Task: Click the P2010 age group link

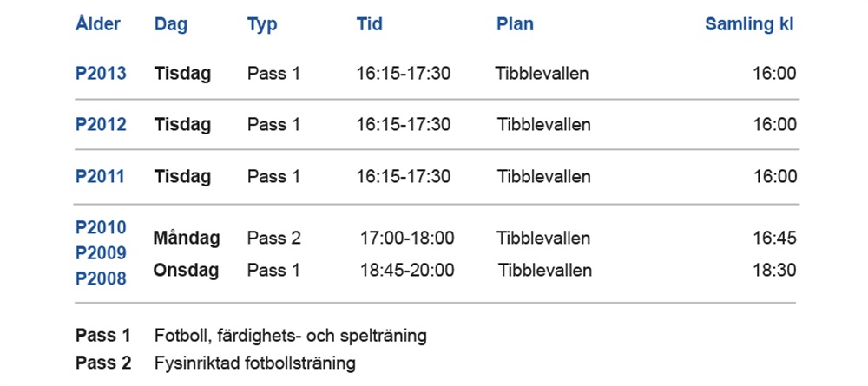Action: click(101, 227)
